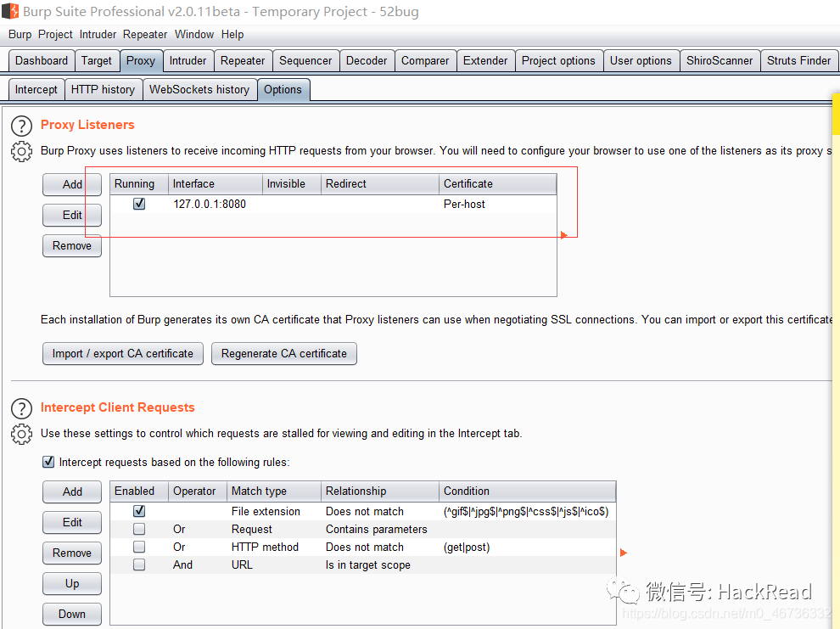
Task: Disable the File extension rule checkbox
Action: coord(139,511)
